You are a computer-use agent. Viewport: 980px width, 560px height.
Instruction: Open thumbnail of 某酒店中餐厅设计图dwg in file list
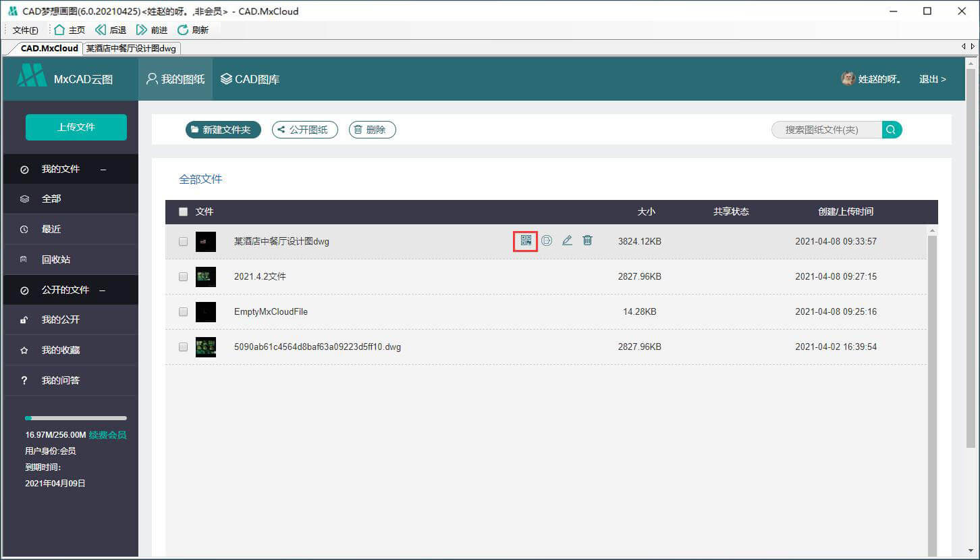click(206, 241)
